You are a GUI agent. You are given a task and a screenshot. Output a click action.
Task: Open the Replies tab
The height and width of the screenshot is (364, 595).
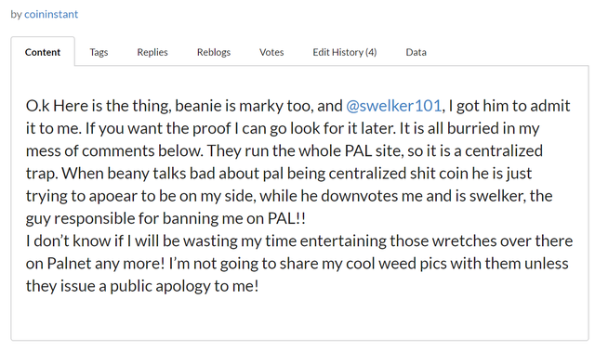pos(152,52)
